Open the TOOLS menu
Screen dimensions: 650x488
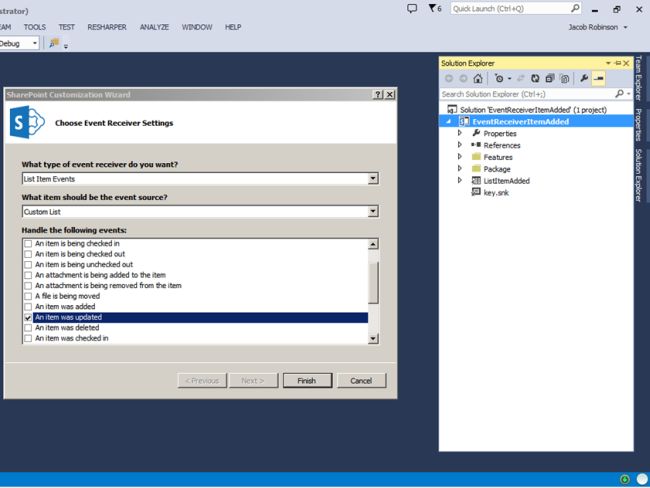coord(35,27)
